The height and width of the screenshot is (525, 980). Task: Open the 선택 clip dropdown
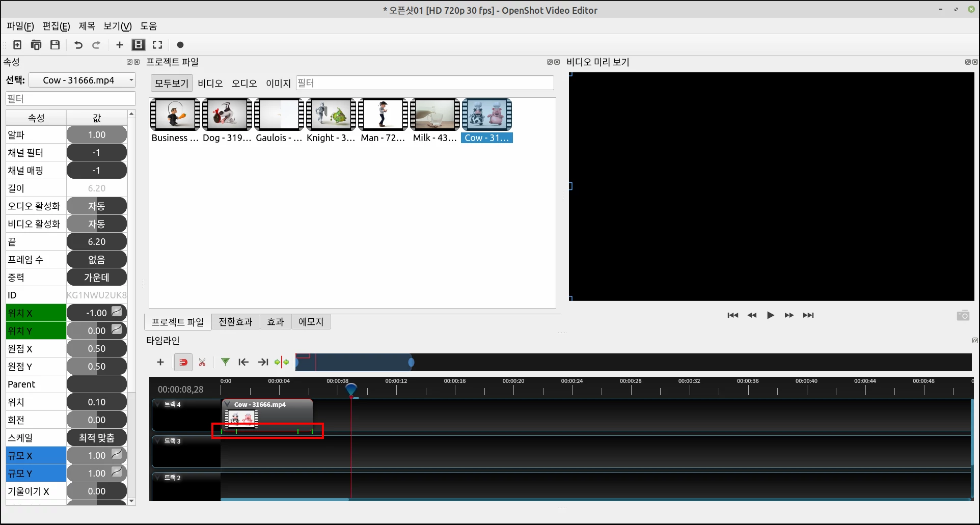click(83, 80)
